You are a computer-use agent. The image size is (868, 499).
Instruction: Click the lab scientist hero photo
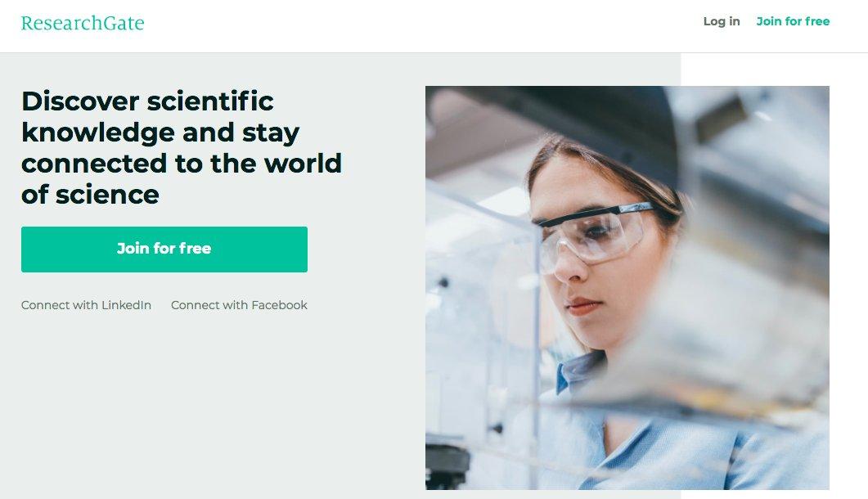click(627, 288)
